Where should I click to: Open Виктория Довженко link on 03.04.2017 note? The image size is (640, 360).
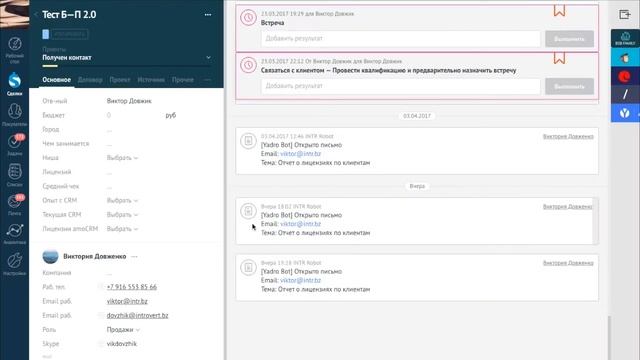568,136
